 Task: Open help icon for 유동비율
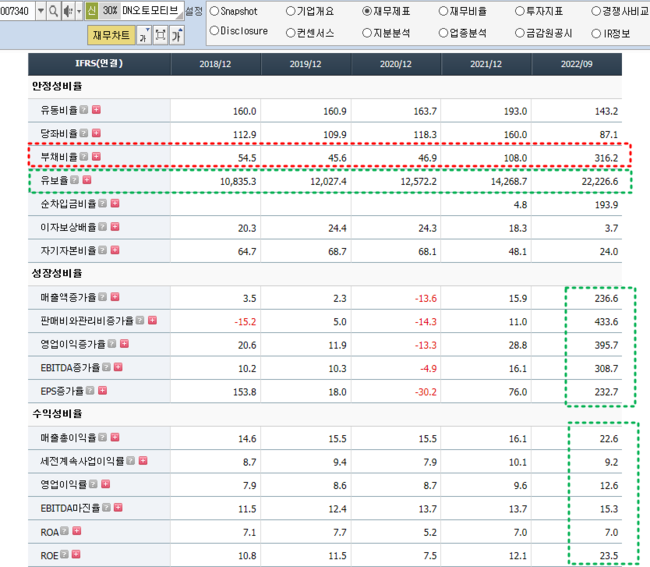tap(84, 110)
